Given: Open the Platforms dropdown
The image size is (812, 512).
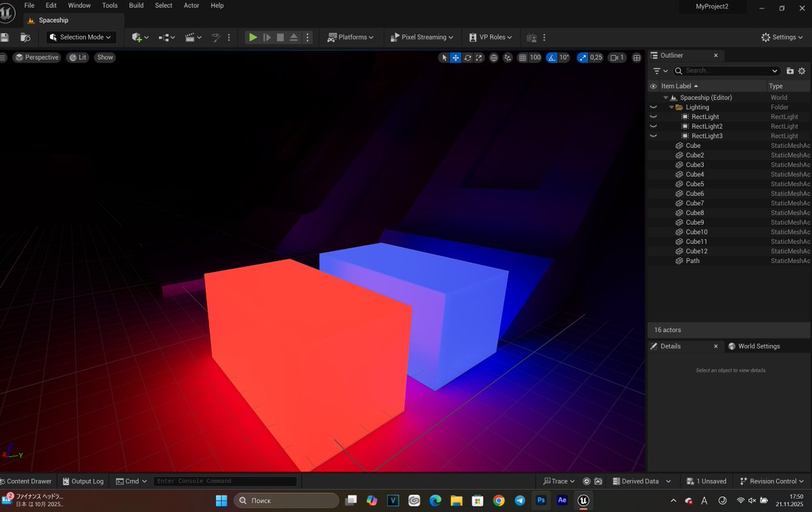Looking at the screenshot, I should (351, 37).
